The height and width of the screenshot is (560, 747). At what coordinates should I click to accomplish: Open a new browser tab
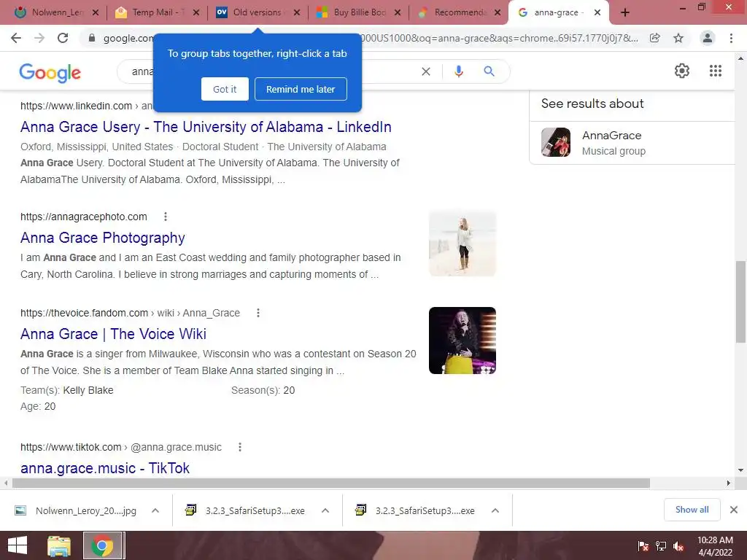click(x=625, y=12)
